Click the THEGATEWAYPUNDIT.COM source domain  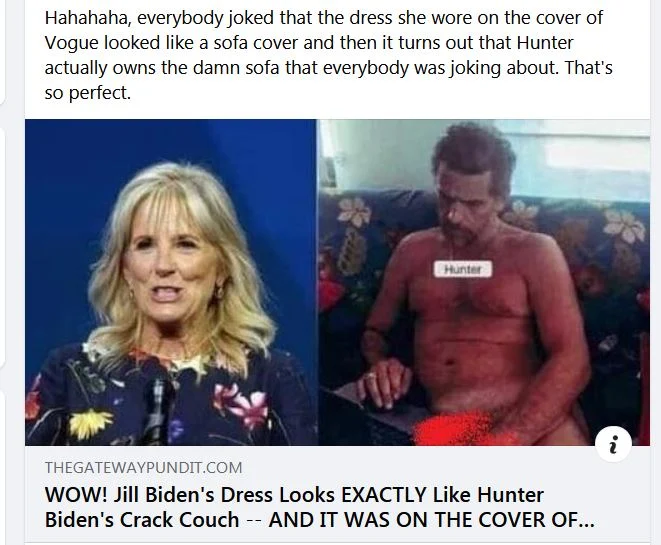(x=143, y=467)
